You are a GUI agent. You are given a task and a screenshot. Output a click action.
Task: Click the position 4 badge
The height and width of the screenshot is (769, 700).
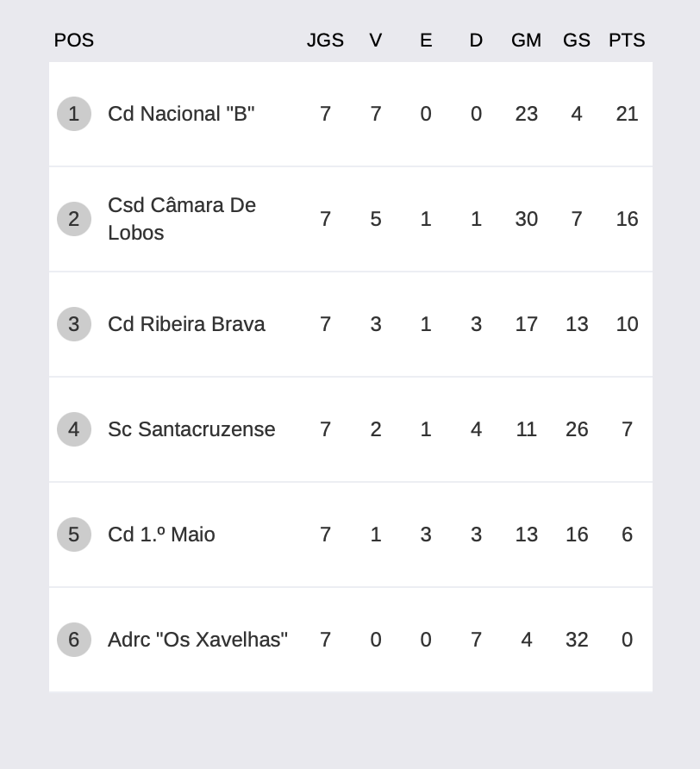click(74, 429)
